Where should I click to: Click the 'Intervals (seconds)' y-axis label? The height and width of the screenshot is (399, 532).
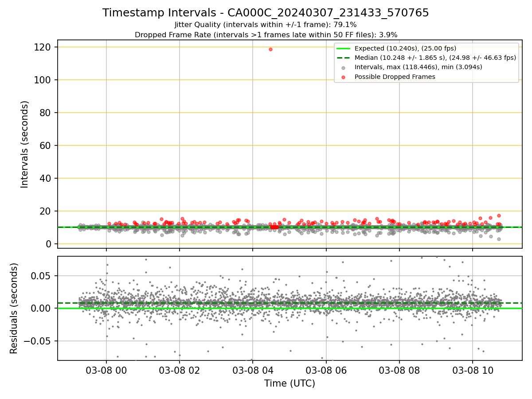point(25,144)
